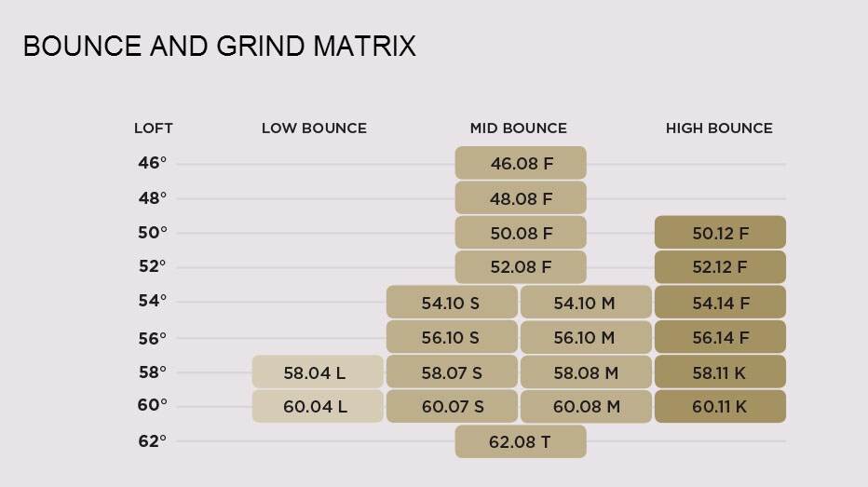Screen dimensions: 868x487
Task: Choose the 54.10 M grind option
Action: pyautogui.click(x=585, y=303)
